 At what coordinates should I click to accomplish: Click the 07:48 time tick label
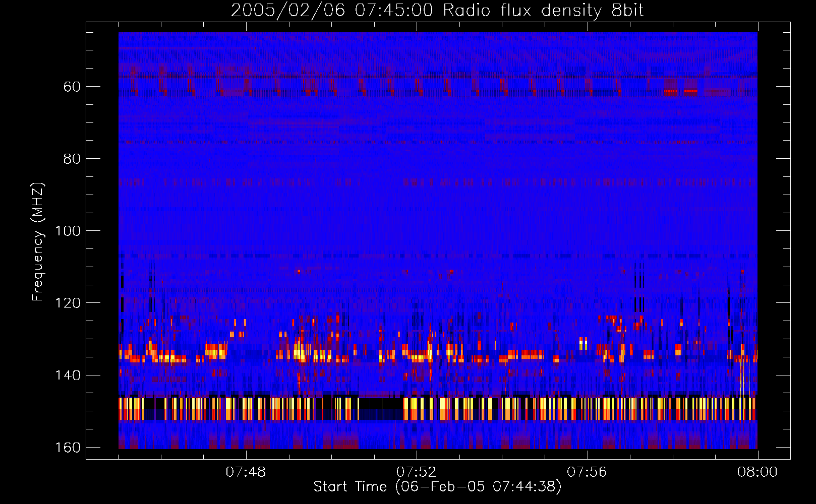pos(246,472)
